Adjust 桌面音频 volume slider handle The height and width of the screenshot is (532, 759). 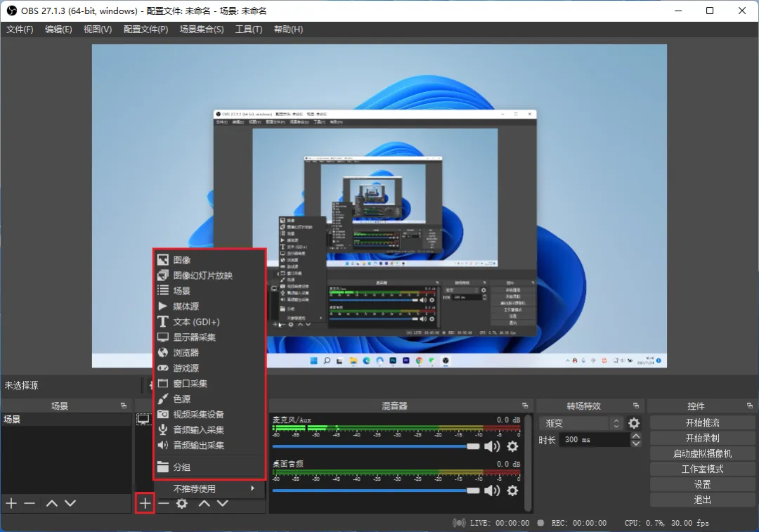[x=473, y=491]
